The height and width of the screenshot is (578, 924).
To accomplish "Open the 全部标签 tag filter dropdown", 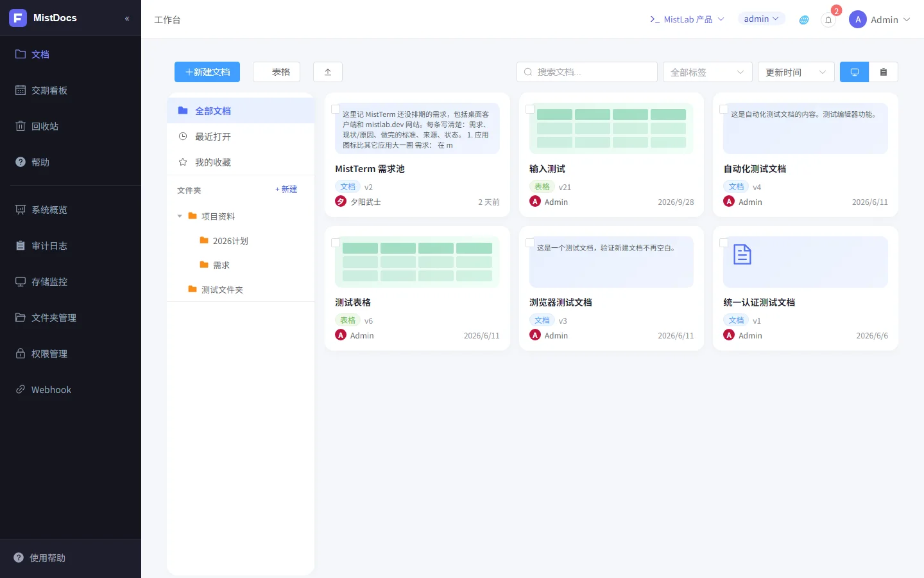I will point(707,72).
